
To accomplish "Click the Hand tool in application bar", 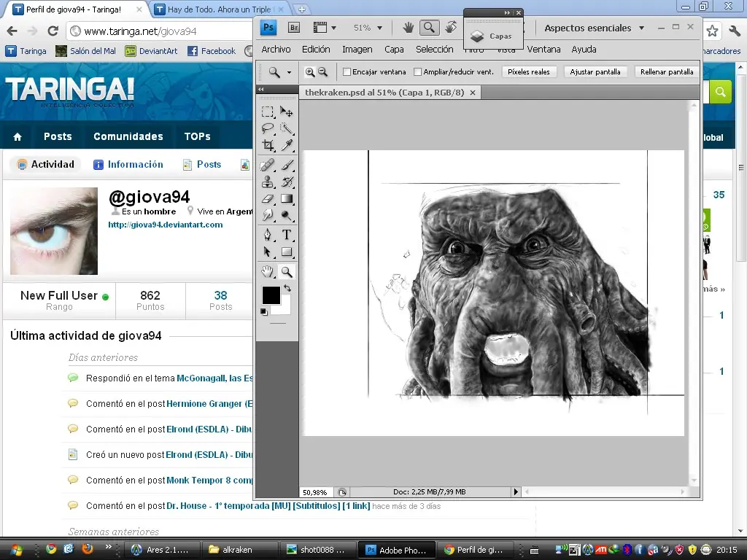I will point(409,28).
